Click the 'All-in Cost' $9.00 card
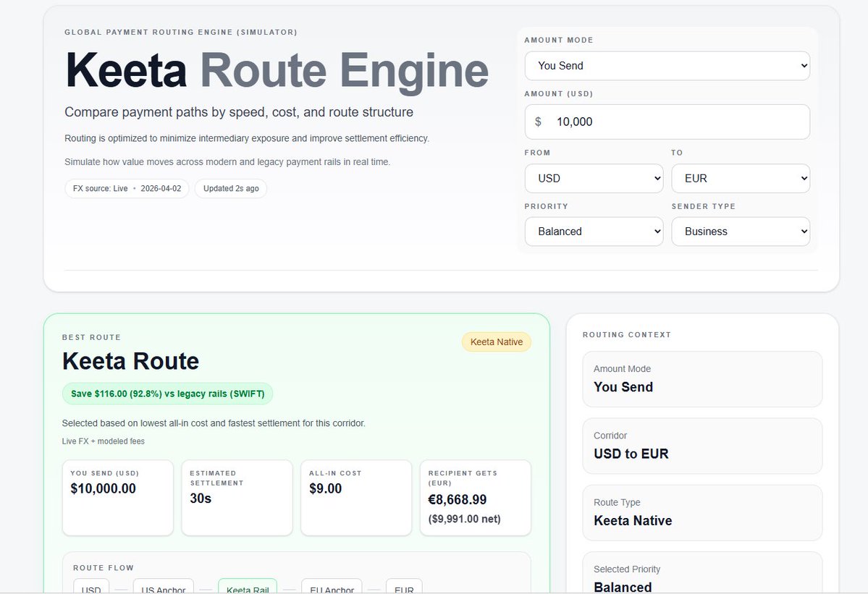 point(356,498)
